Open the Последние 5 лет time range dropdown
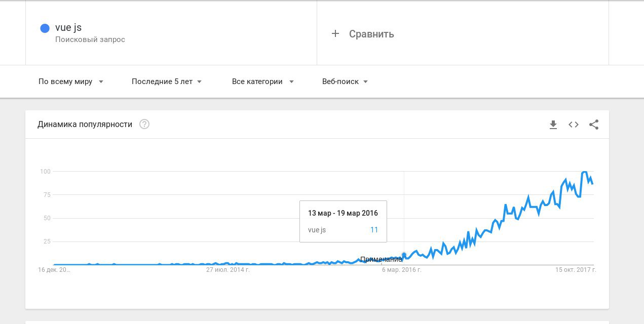The height and width of the screenshot is (324, 644). (x=167, y=82)
